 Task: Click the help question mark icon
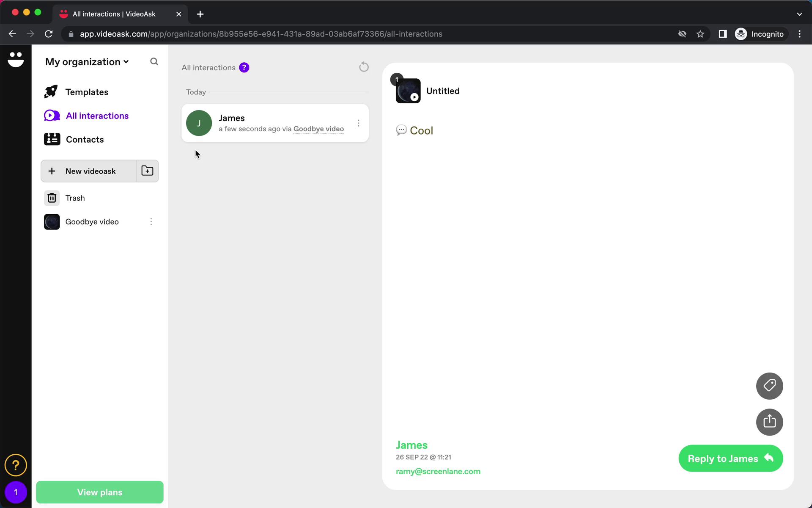coord(16,465)
